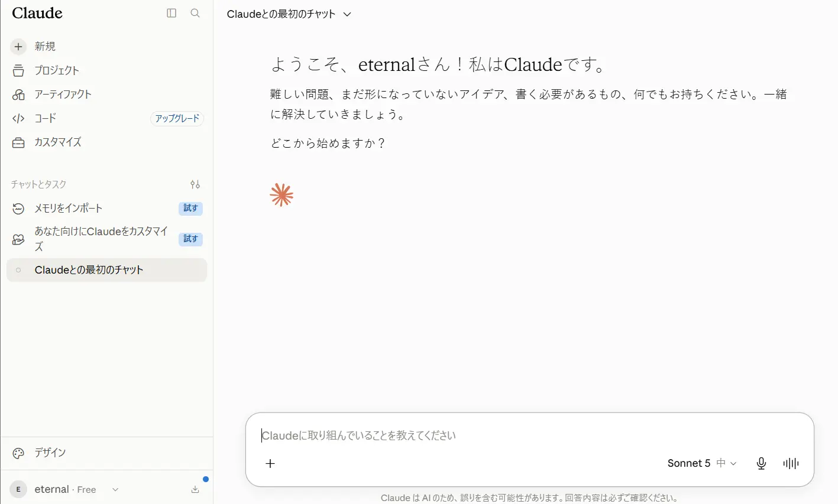Click the メモリをインポート icon
838x504 pixels.
coord(18,209)
